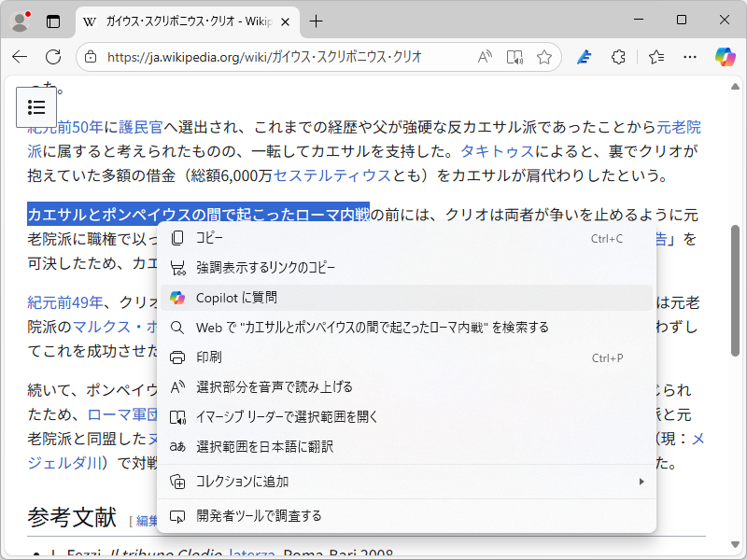
Task: Open the Extensions puzzle icon
Action: tap(618, 57)
